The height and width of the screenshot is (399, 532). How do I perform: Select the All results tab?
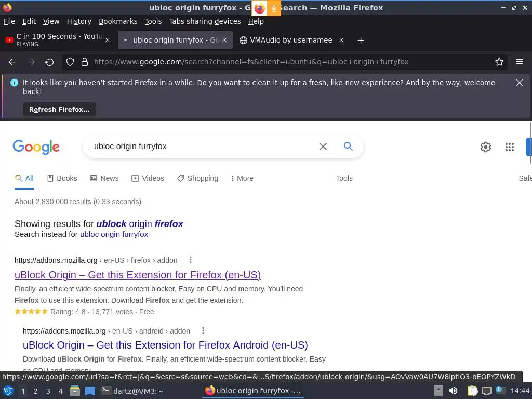point(24,178)
